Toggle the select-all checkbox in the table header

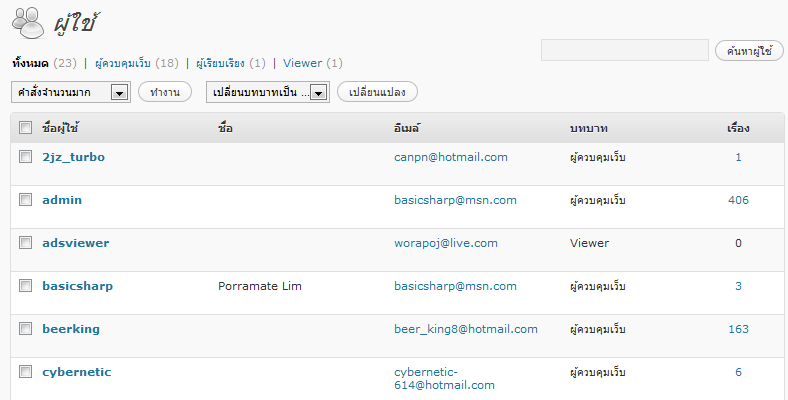26,128
